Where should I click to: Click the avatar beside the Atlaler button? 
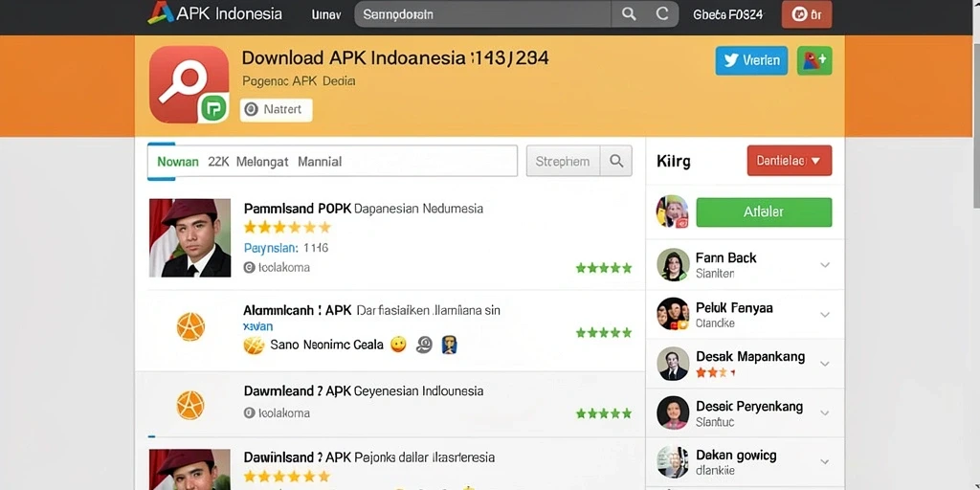tap(673, 212)
